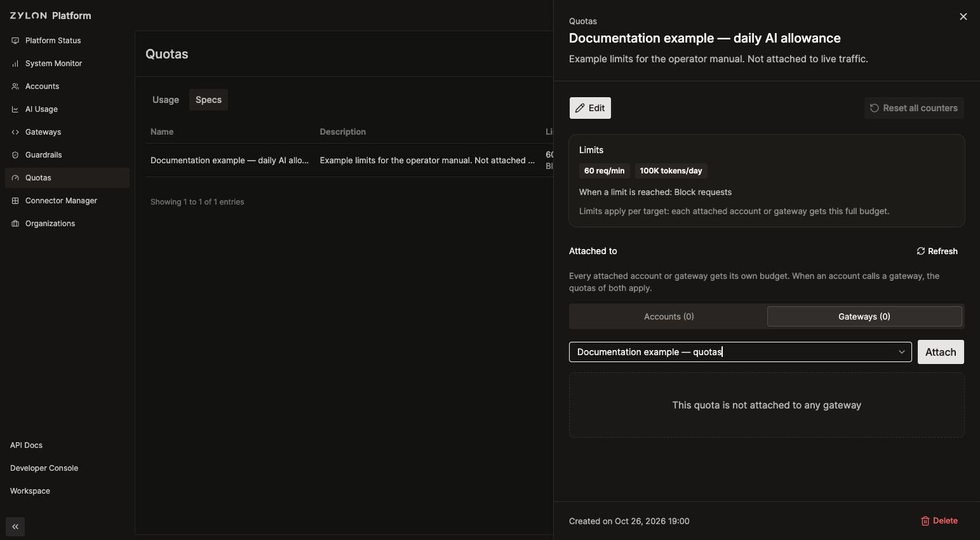Click the Organizations briefcase icon
Screen dimensions: 980x540
tap(15, 224)
